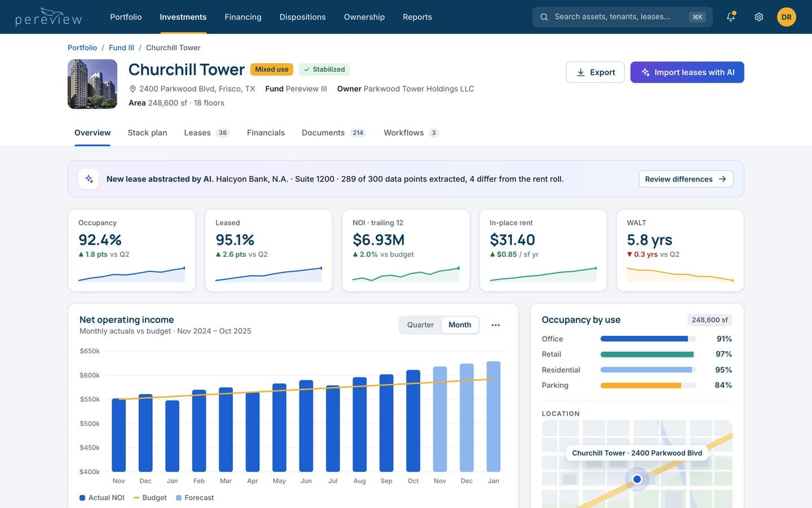The image size is (812, 508).
Task: Click the Actual NOI legend swatch
Action: [82, 498]
